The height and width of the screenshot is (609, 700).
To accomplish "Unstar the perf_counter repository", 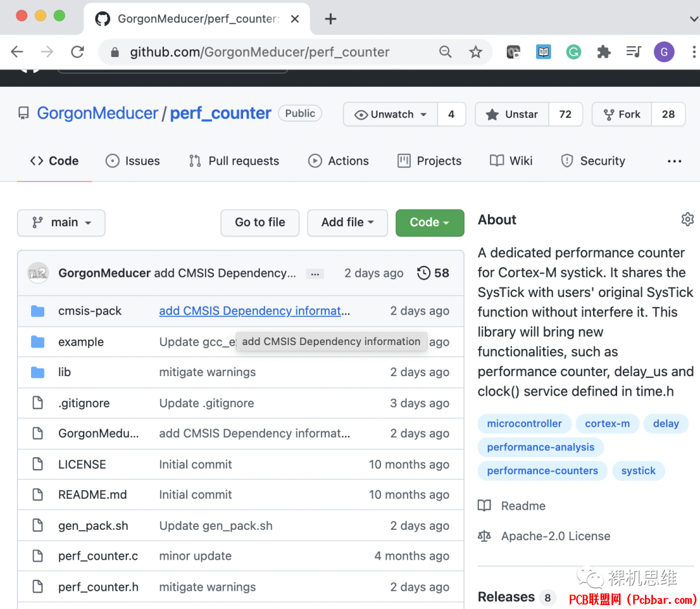I will coord(512,114).
